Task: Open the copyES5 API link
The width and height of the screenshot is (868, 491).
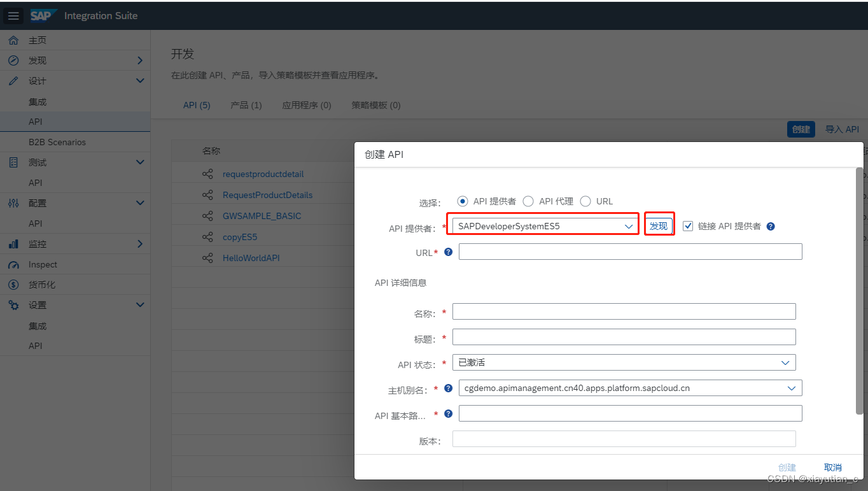Action: click(240, 237)
